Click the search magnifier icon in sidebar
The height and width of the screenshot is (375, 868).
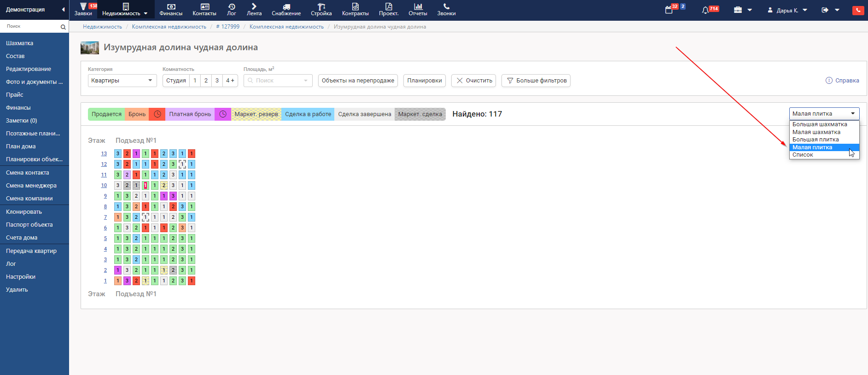(x=63, y=27)
